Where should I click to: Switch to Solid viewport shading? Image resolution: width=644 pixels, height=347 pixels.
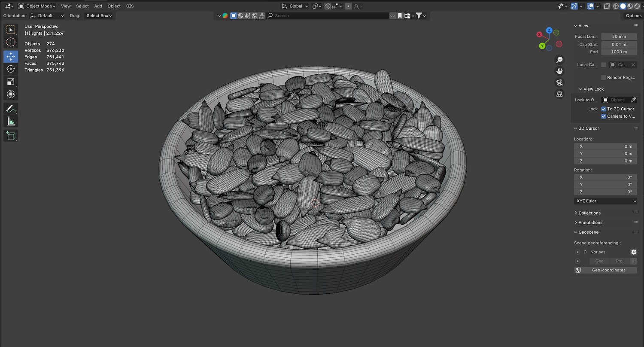[x=623, y=6]
